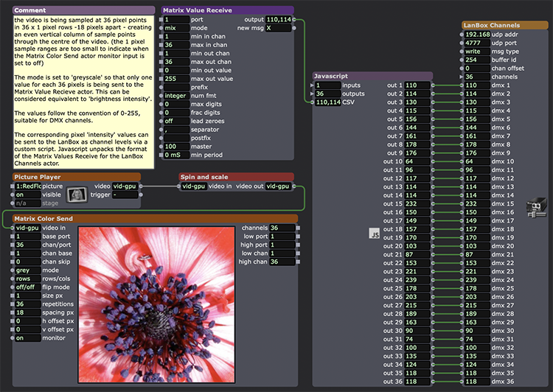Expand the LanBox channels disclosure triangle
Screen dimensions: 553x392
460,77
